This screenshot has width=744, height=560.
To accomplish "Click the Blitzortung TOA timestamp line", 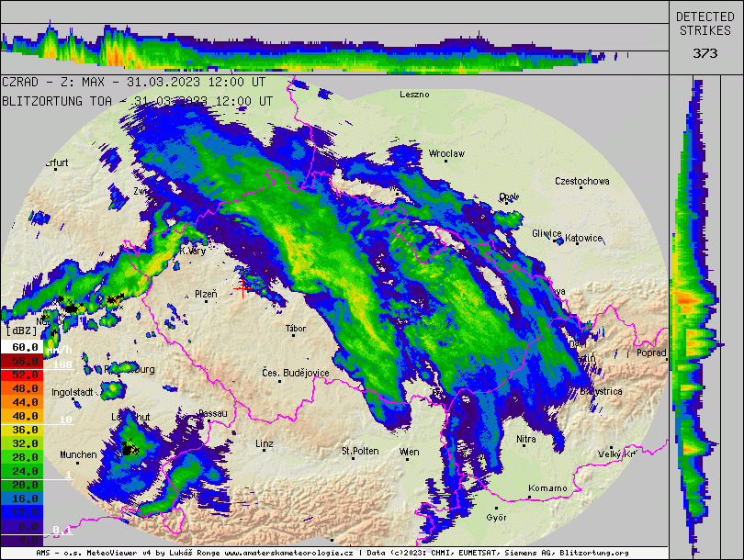I will 138,101.
